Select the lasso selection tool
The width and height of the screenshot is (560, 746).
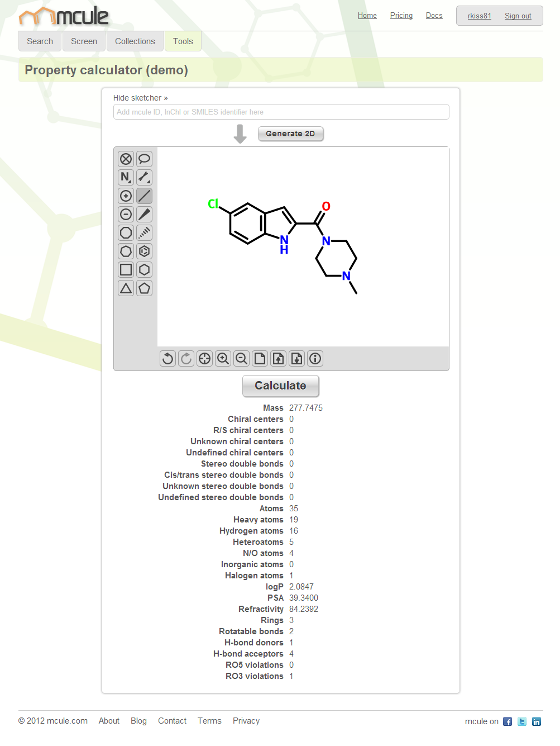point(144,159)
